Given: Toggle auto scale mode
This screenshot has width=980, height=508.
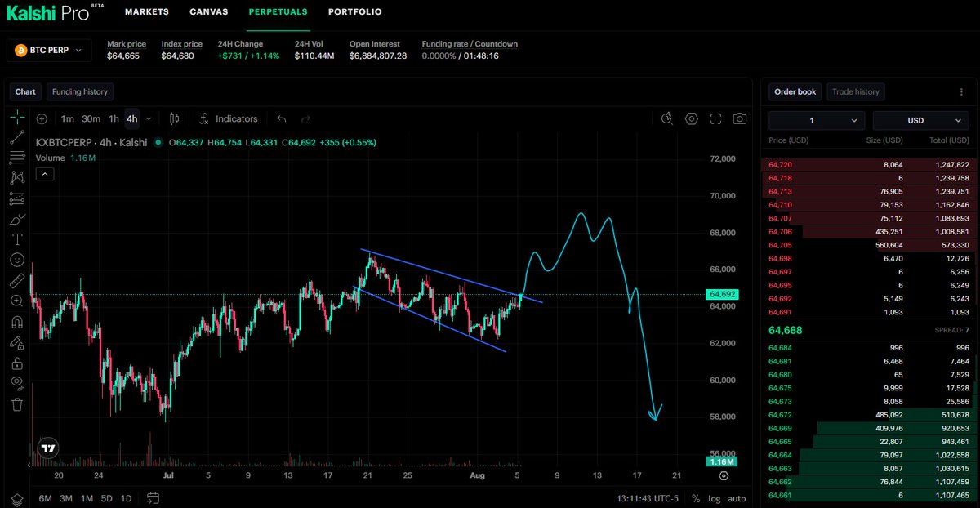Looking at the screenshot, I should click(x=737, y=498).
